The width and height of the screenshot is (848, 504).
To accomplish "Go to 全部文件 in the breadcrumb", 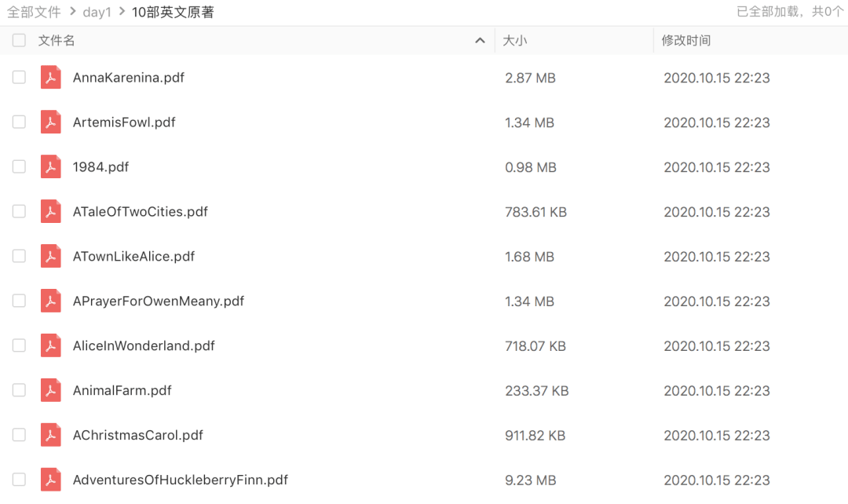I will (x=34, y=12).
